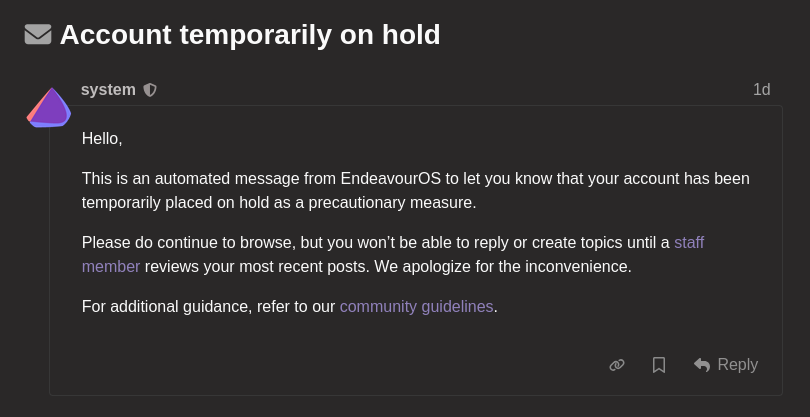
Task: Click the curved reply arrow icon
Action: [x=702, y=365]
